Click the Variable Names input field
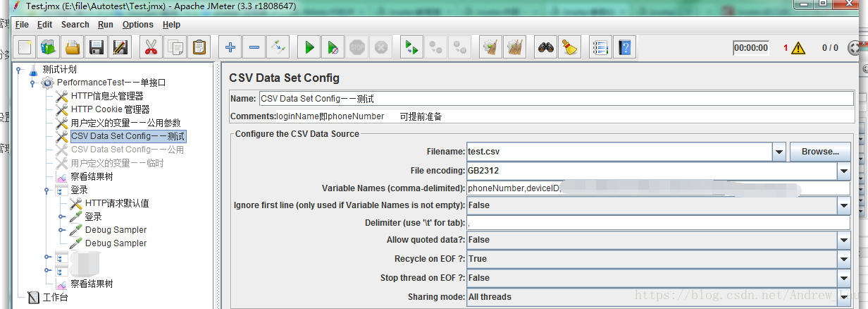 click(658, 188)
